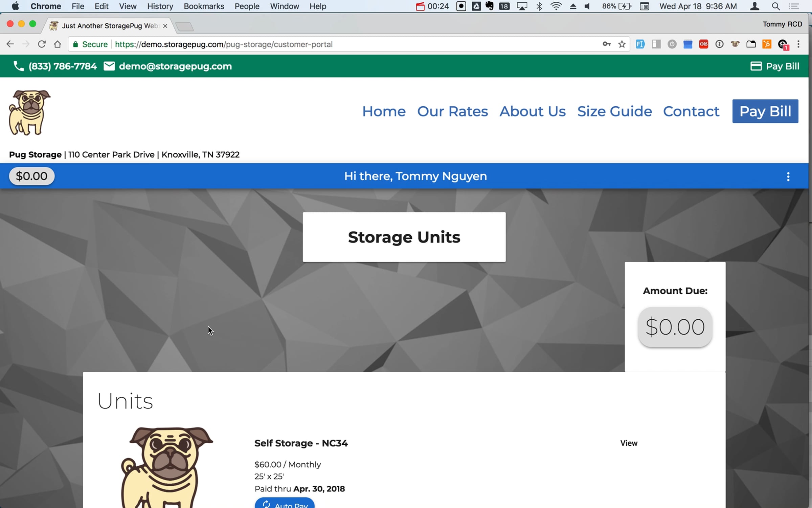Open the pug face extension in toolbar
Image resolution: width=812 pixels, height=508 pixels.
tap(735, 44)
